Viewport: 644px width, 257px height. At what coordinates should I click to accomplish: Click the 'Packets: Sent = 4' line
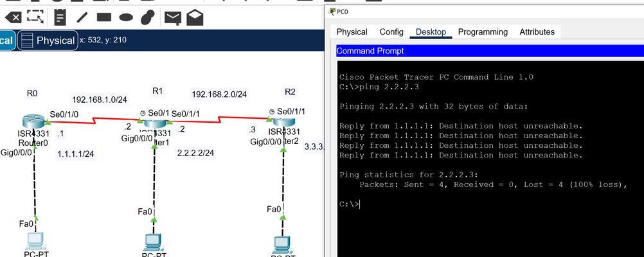pyautogui.click(x=493, y=185)
